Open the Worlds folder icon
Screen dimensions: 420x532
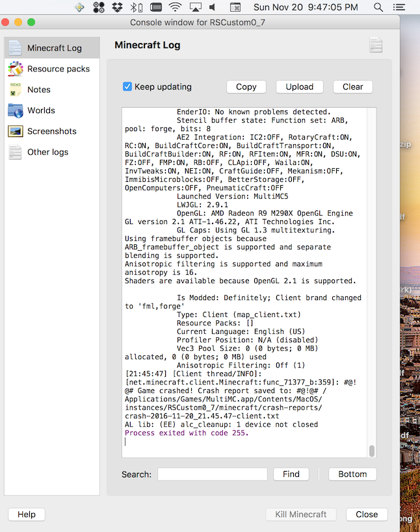pyautogui.click(x=16, y=110)
